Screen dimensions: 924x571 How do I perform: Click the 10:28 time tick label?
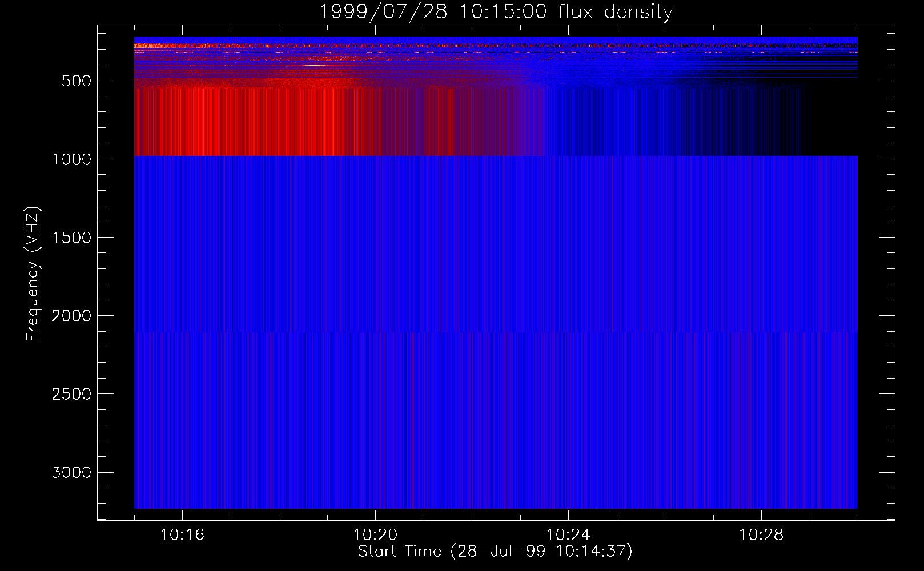tap(761, 535)
